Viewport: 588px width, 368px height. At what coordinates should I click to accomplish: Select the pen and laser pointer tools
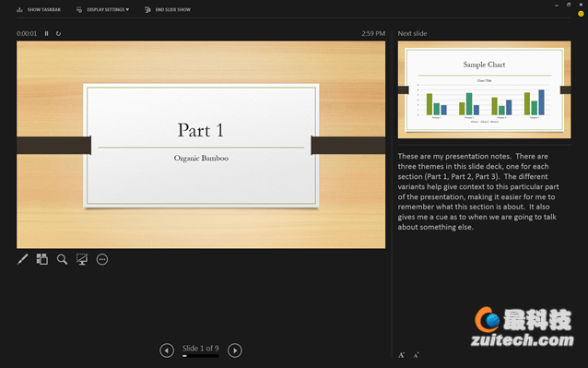[22, 259]
